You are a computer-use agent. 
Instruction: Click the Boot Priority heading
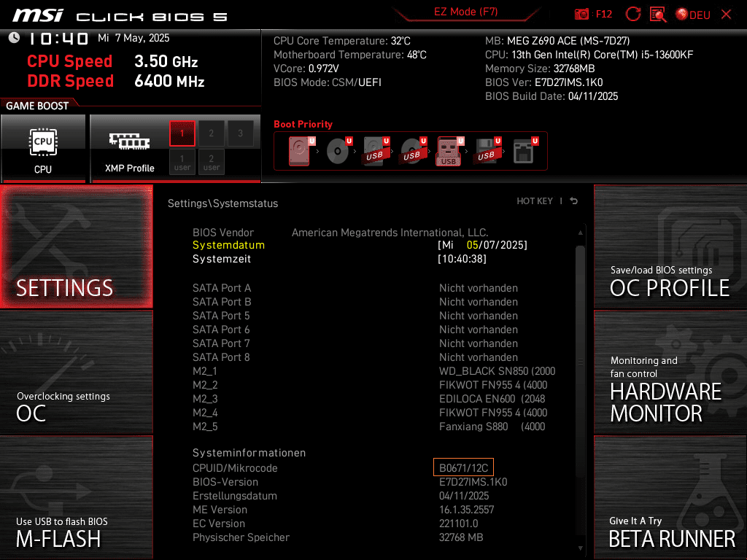303,124
